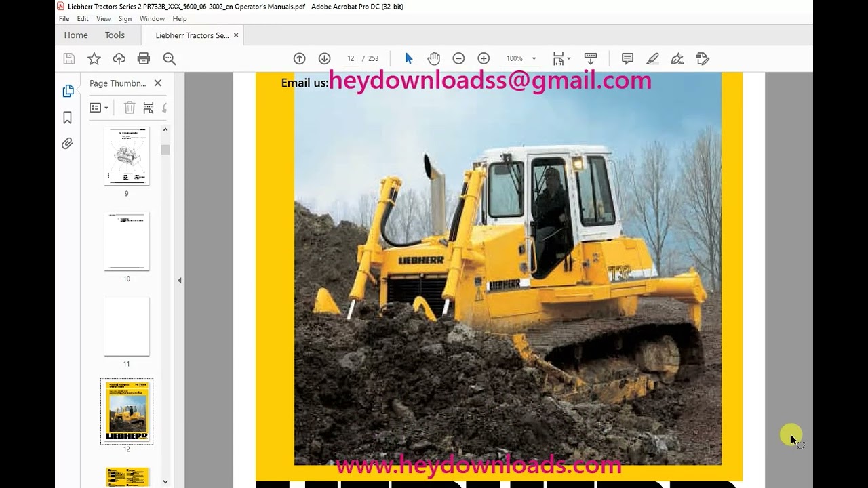Open the Window menu

click(x=152, y=19)
